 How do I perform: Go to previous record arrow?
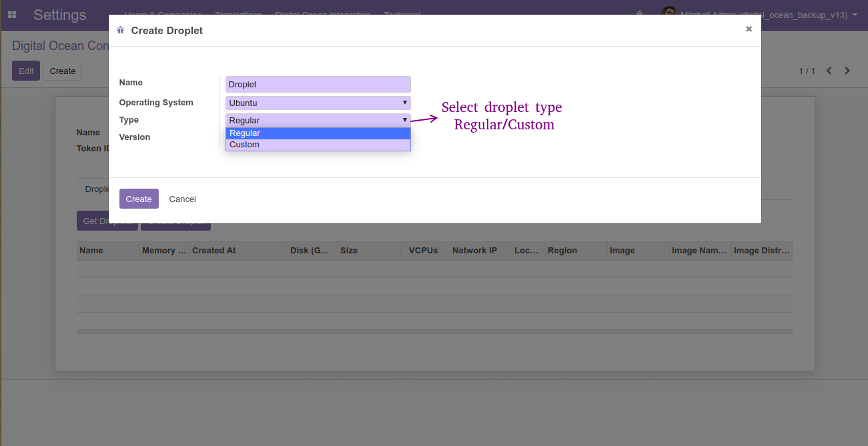829,71
